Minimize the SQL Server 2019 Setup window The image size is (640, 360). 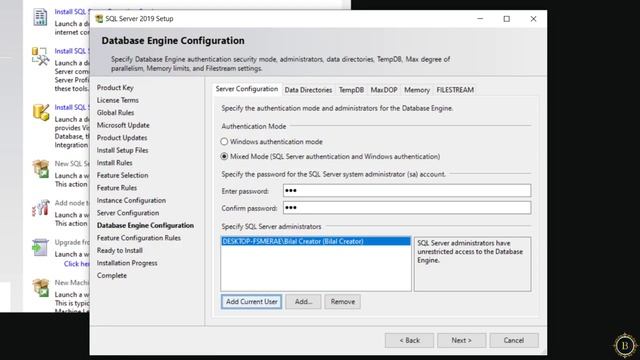(x=480, y=19)
